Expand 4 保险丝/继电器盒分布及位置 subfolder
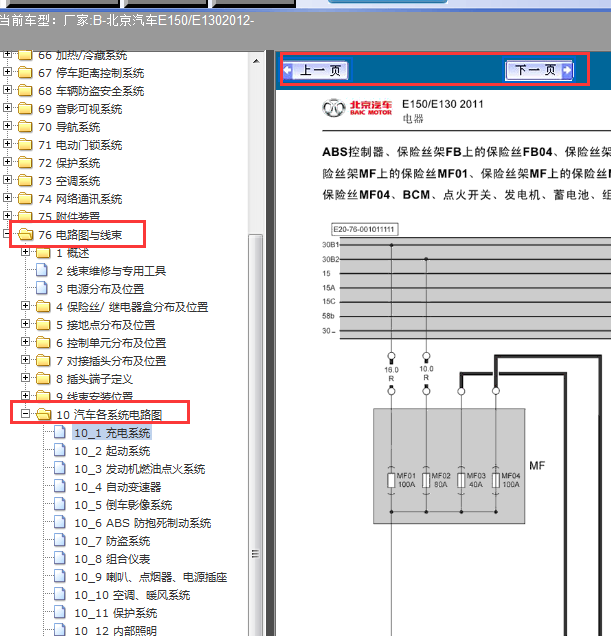611x636 pixels. [25, 305]
